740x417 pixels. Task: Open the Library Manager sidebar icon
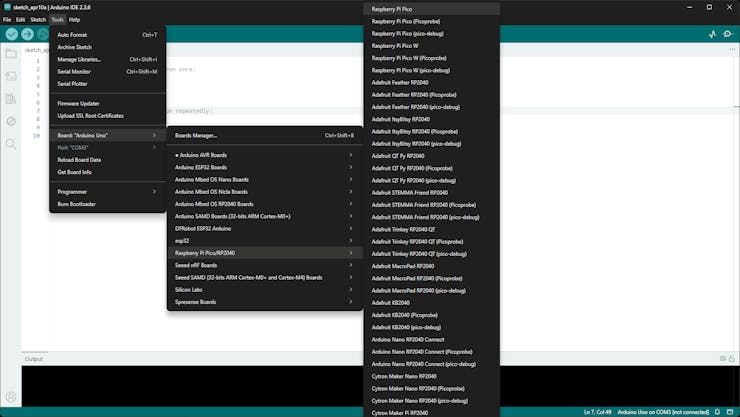pyautogui.click(x=11, y=99)
